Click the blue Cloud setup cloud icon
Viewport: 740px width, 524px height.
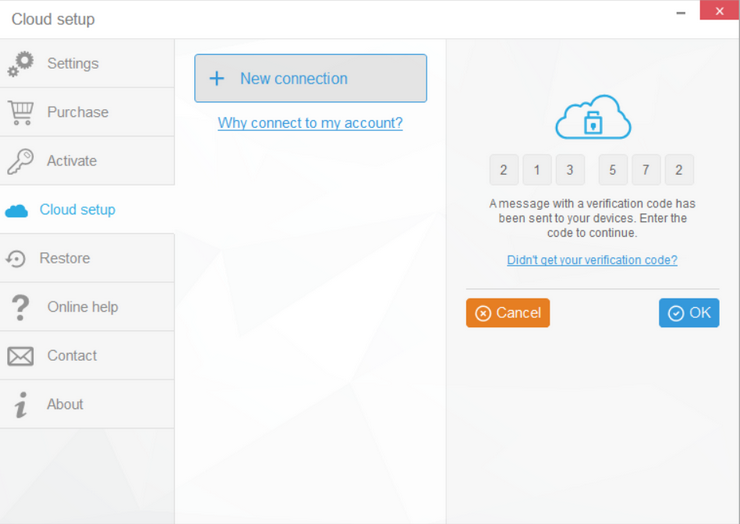(x=17, y=211)
